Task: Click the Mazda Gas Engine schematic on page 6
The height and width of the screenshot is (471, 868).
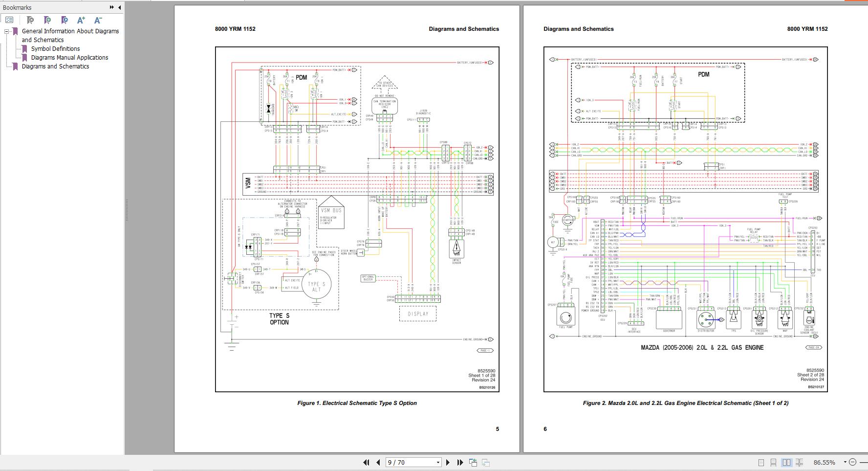Action: [x=685, y=219]
